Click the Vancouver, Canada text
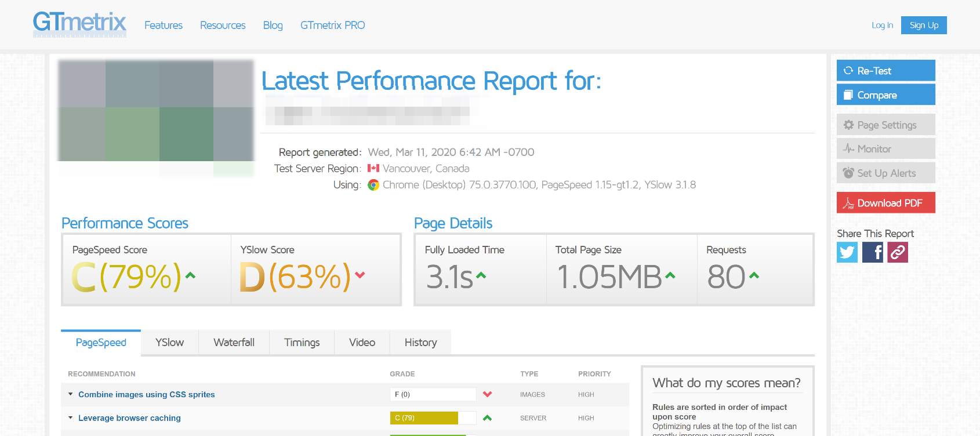 pyautogui.click(x=426, y=168)
